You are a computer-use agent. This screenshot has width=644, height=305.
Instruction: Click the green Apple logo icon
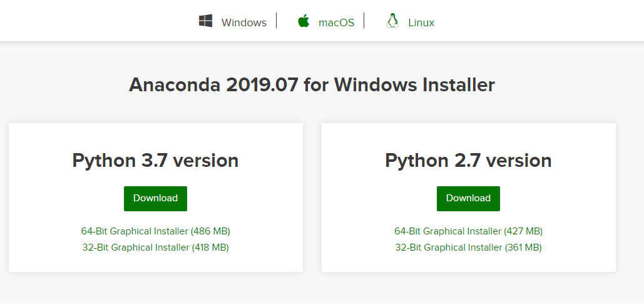(304, 22)
